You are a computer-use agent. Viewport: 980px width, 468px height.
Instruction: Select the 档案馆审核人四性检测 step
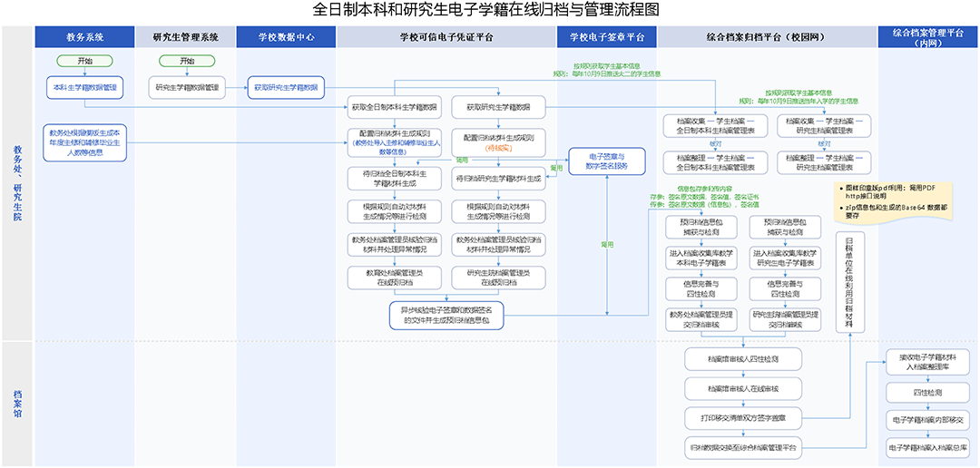click(x=742, y=359)
